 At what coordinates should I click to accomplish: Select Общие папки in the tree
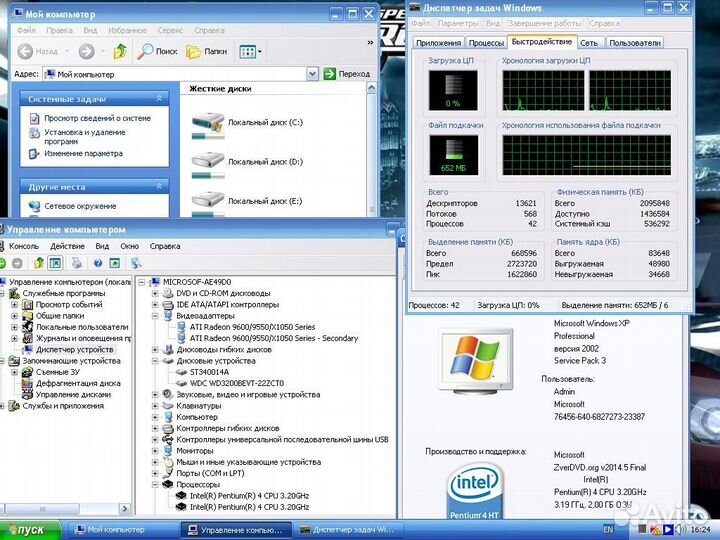pos(60,316)
